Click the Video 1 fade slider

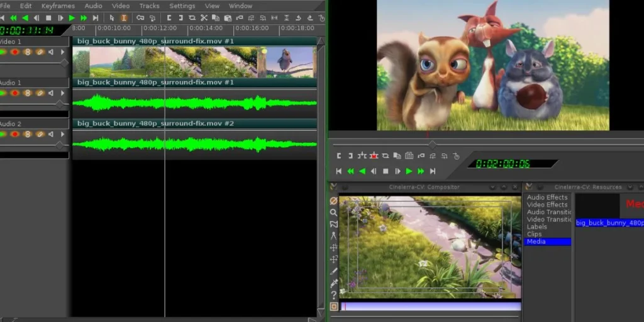point(64,63)
